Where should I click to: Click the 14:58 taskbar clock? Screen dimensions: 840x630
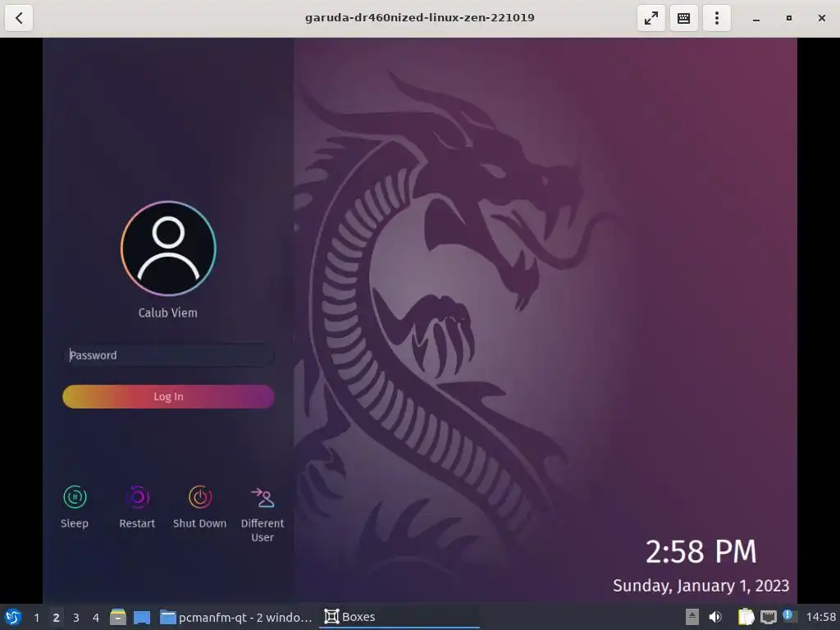point(820,617)
